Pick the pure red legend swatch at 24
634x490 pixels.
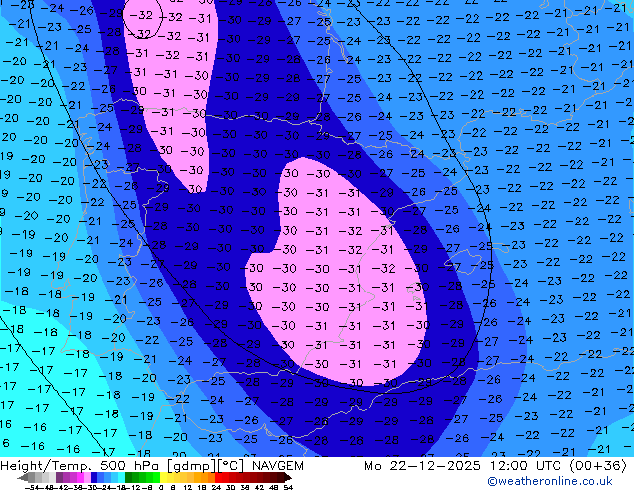(218, 477)
